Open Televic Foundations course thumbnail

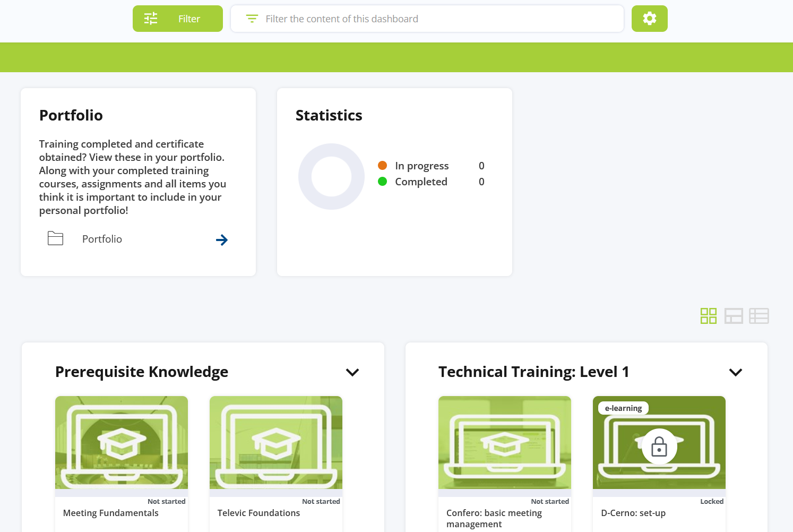(276, 442)
